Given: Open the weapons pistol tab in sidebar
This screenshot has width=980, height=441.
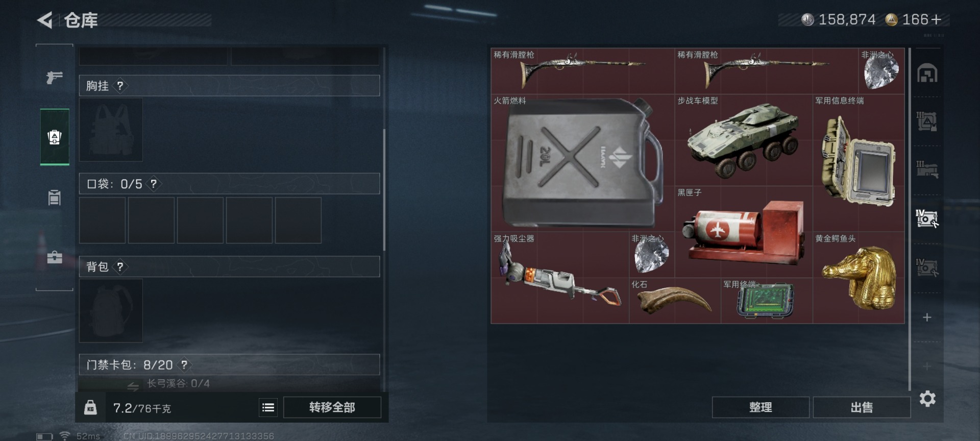Looking at the screenshot, I should click(54, 77).
